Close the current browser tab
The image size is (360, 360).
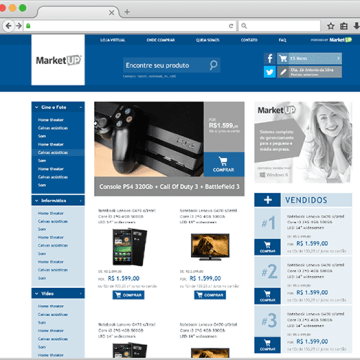click(111, 12)
